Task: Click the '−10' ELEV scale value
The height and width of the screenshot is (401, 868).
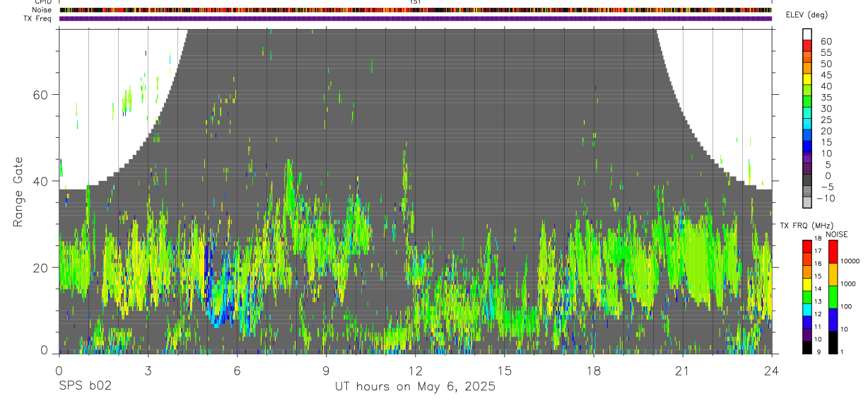Action: pos(825,199)
